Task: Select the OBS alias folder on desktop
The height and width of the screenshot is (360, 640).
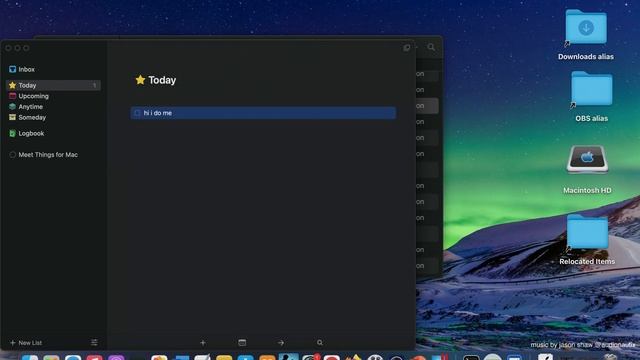Action: point(591,89)
